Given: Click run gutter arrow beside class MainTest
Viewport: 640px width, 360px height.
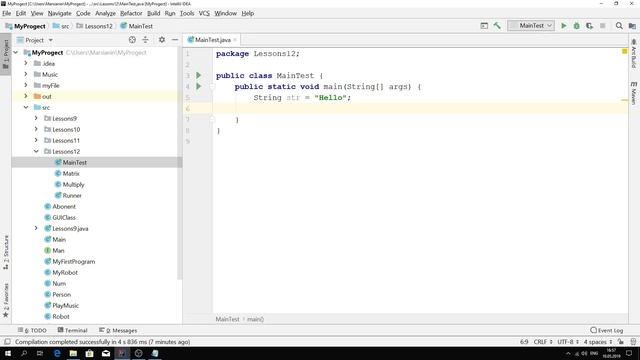Looking at the screenshot, I should point(199,76).
